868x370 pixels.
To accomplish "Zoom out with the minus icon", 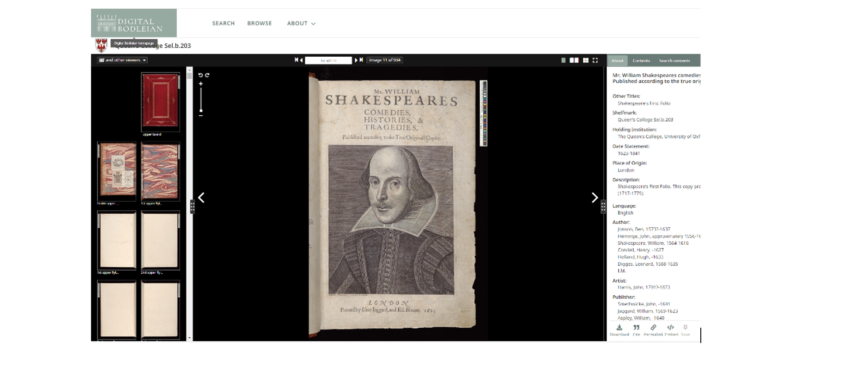I will click(201, 116).
